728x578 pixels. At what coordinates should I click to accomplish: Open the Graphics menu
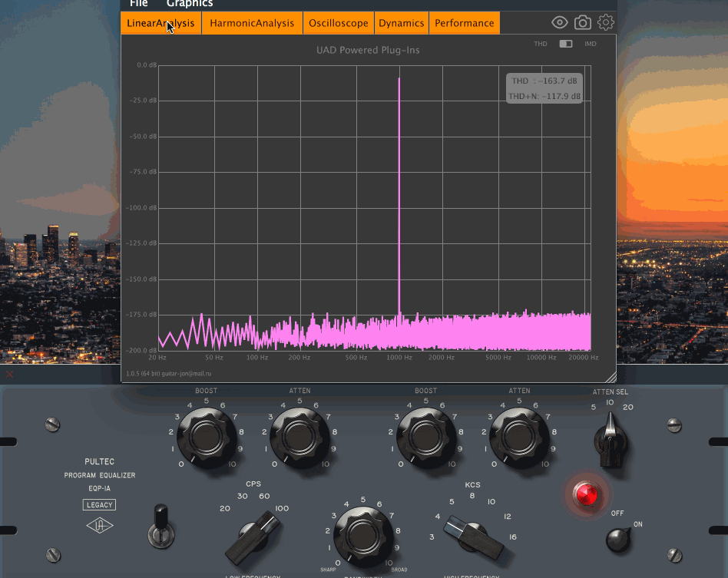[x=190, y=4]
